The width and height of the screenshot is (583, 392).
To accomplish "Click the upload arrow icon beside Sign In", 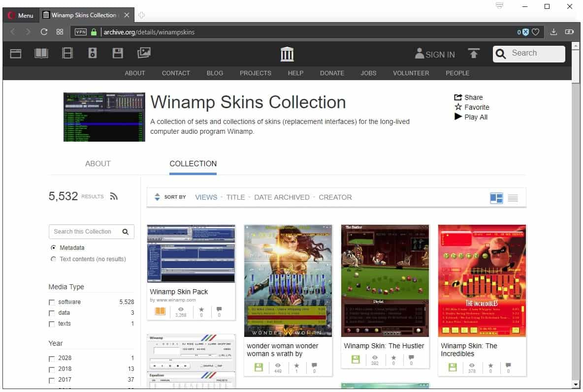I will [x=474, y=54].
